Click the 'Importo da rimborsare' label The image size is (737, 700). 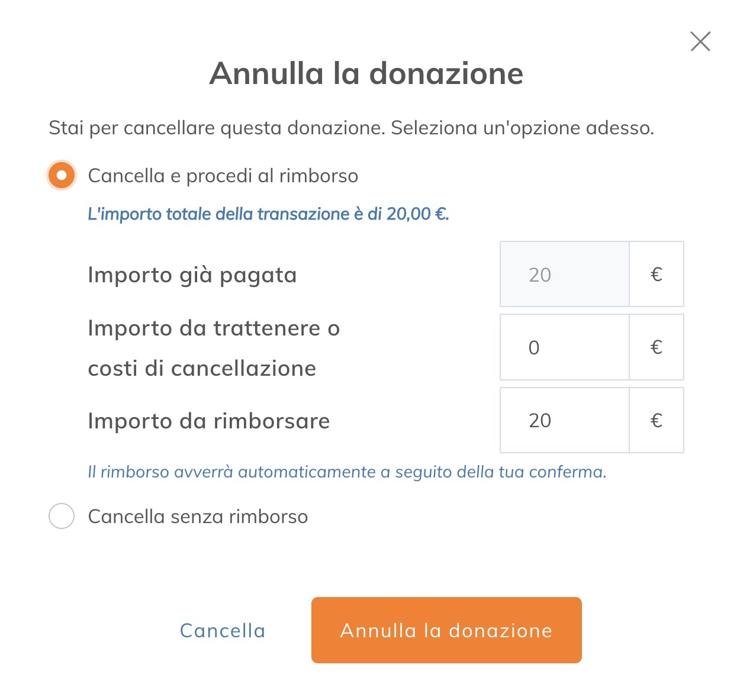point(208,421)
